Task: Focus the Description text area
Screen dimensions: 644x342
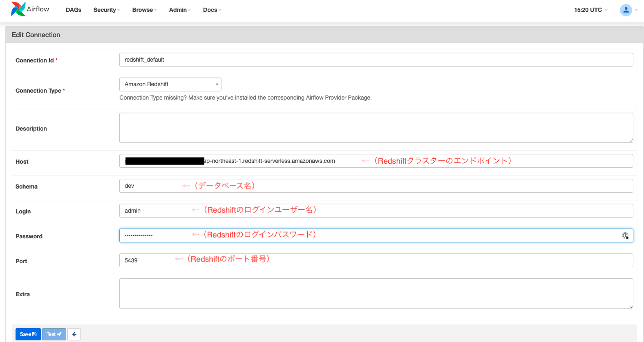Action: (x=376, y=128)
